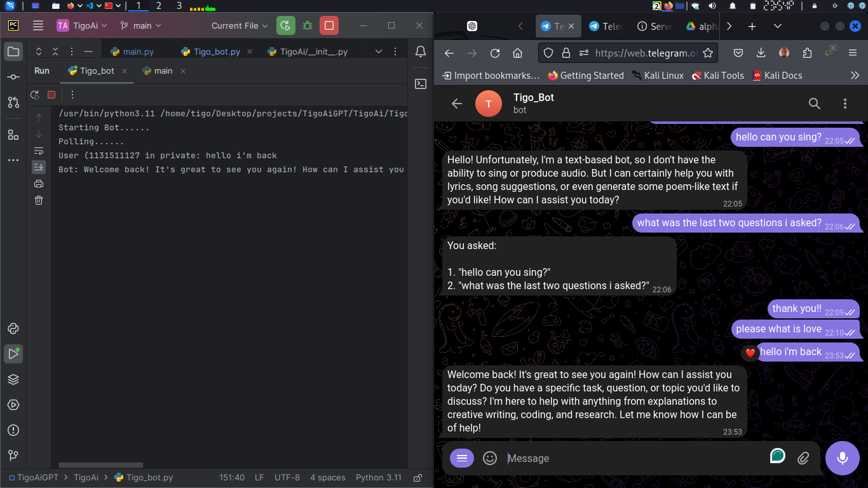Open Firefox application hamburger menu

pyautogui.click(x=854, y=53)
